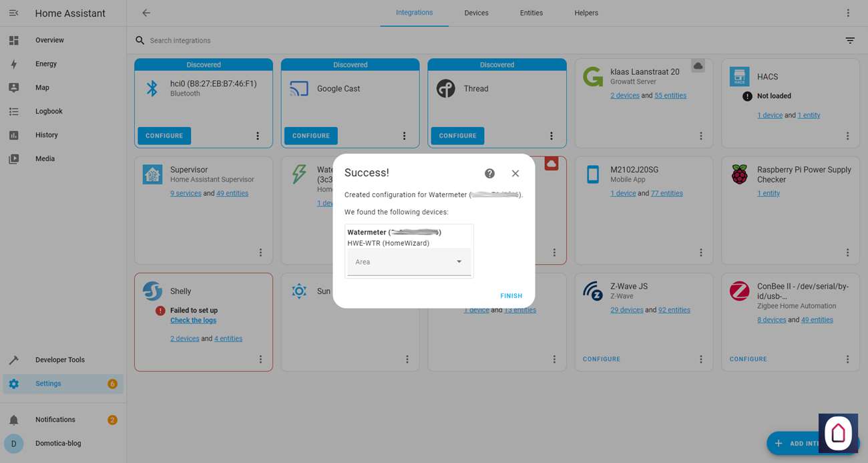The height and width of the screenshot is (463, 868).
Task: Open Bluetooth card overflow menu
Action: 258,136
